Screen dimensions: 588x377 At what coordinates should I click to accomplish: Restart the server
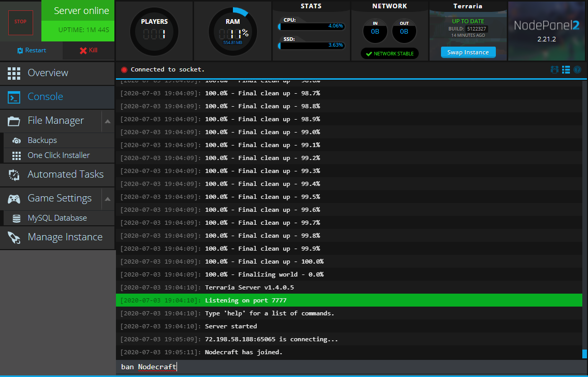(32, 50)
